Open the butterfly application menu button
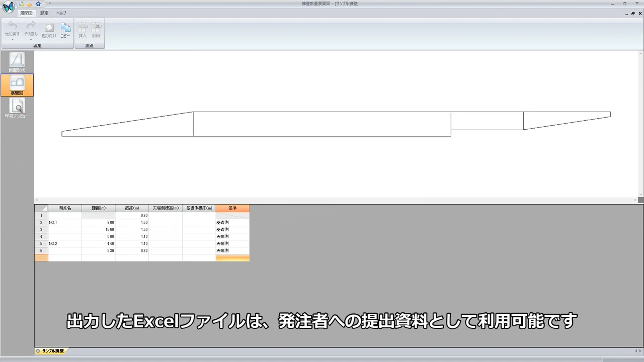Image resolution: width=644 pixels, height=362 pixels. (x=8, y=7)
